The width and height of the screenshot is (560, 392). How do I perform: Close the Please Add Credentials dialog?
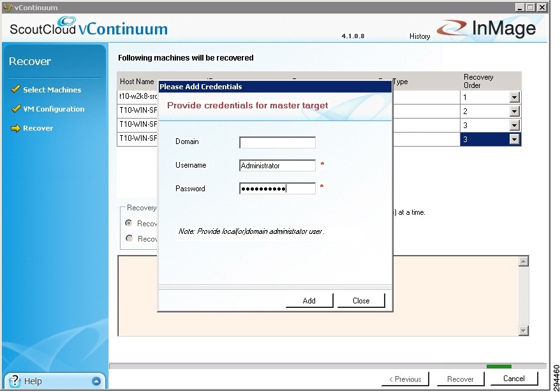[361, 301]
